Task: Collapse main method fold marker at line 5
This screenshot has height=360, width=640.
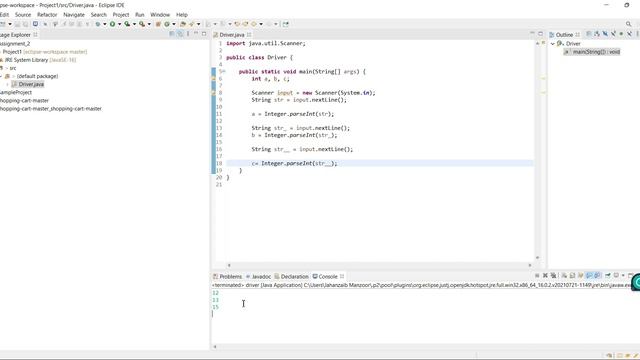Action: (x=223, y=71)
